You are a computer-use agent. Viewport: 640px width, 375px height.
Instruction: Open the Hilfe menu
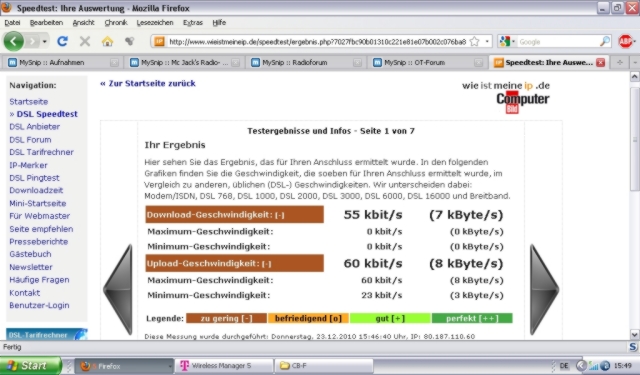click(x=219, y=23)
